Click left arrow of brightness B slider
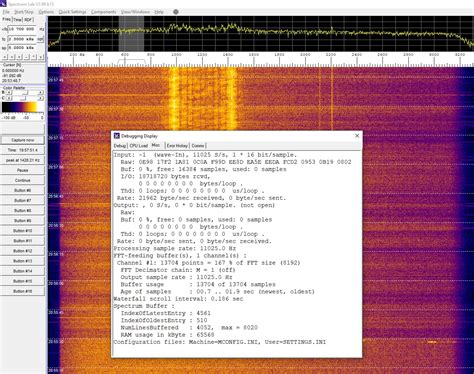This screenshot has height=374, width=474. tap(9, 92)
